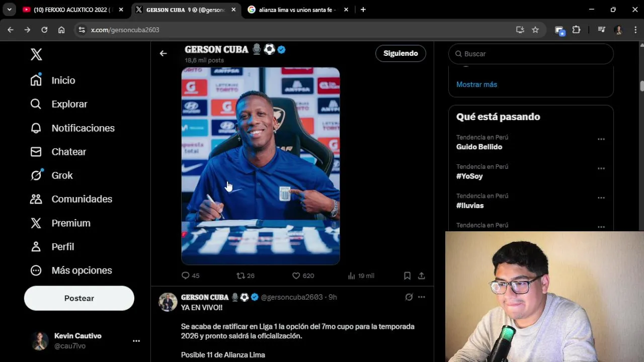Open Chrome three-dot menu
Viewport: 644px width, 362px height.
coord(634,30)
